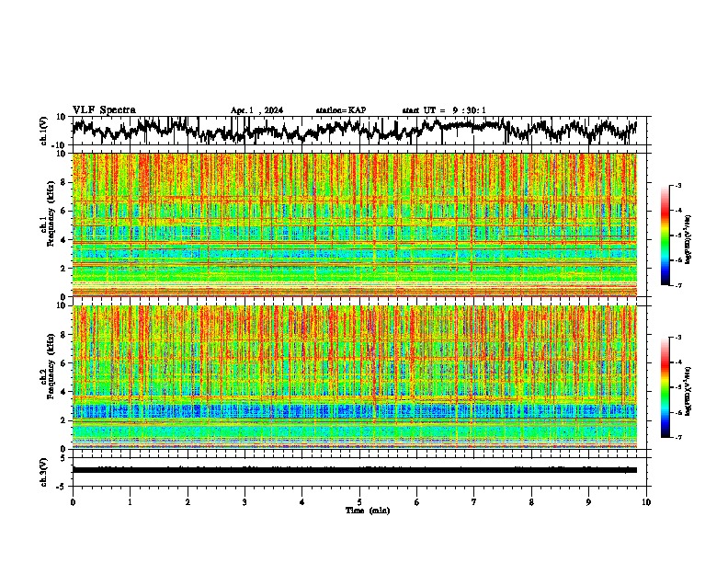
Task: Click the log(PSD) label beside ch.1 color bar
Action: point(688,239)
